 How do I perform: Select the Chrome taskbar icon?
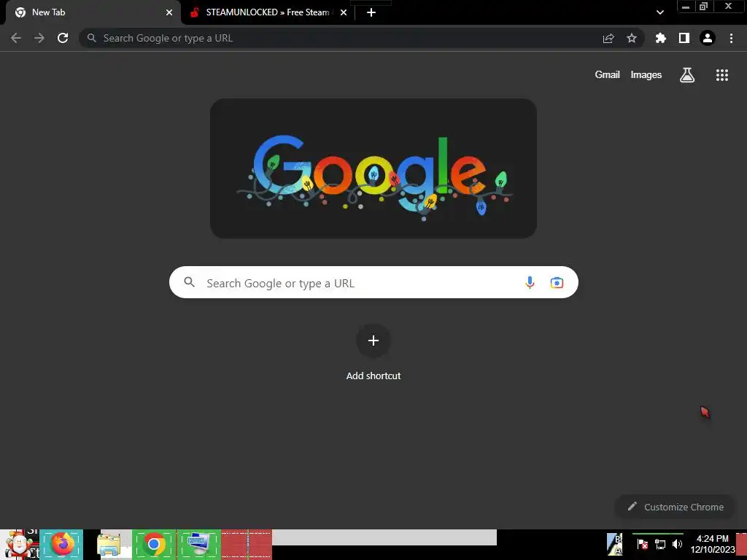coord(154,544)
